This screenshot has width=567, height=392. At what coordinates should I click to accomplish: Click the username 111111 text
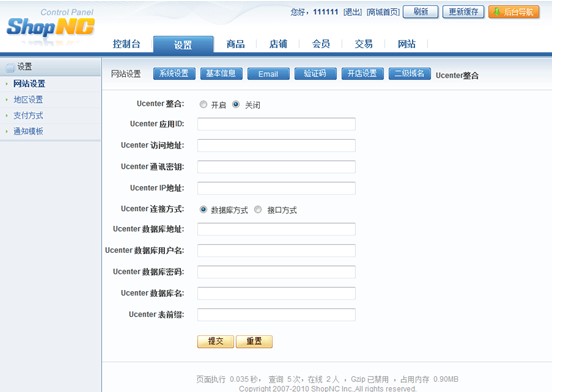(x=325, y=12)
